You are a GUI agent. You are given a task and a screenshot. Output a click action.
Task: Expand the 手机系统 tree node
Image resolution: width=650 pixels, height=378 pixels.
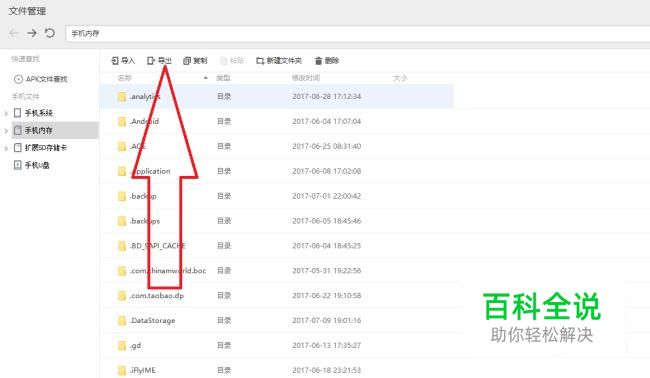6,113
